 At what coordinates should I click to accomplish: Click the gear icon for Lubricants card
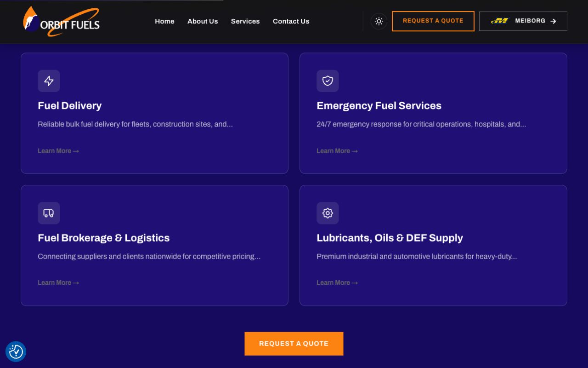coord(328,213)
